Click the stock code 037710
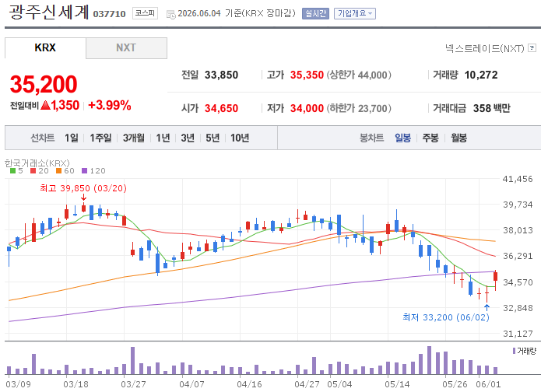The image size is (541, 392). pyautogui.click(x=110, y=14)
